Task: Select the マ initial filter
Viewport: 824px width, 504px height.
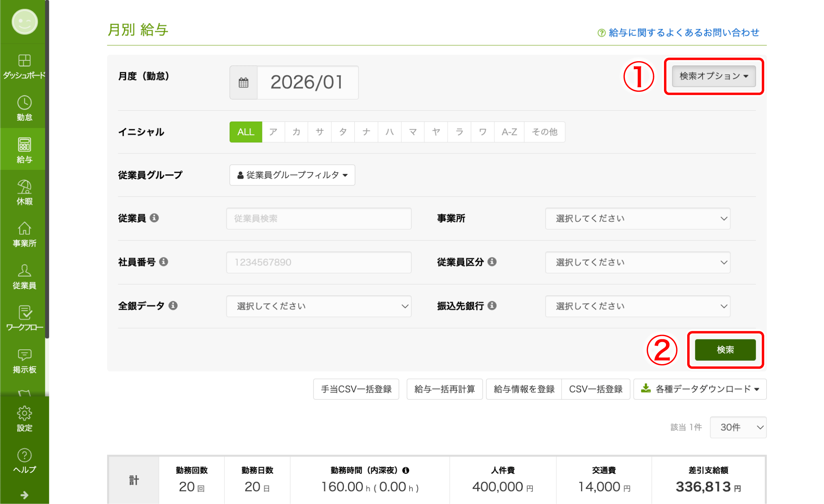Action: (413, 132)
